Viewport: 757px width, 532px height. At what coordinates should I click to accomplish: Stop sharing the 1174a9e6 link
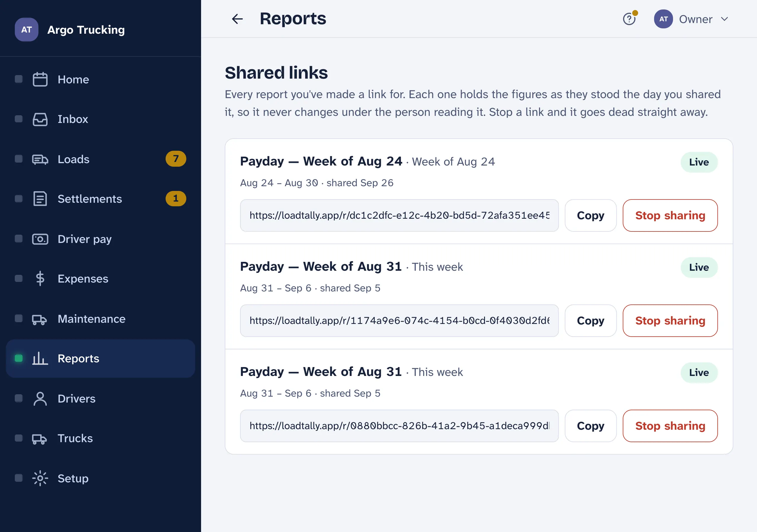pyautogui.click(x=670, y=321)
